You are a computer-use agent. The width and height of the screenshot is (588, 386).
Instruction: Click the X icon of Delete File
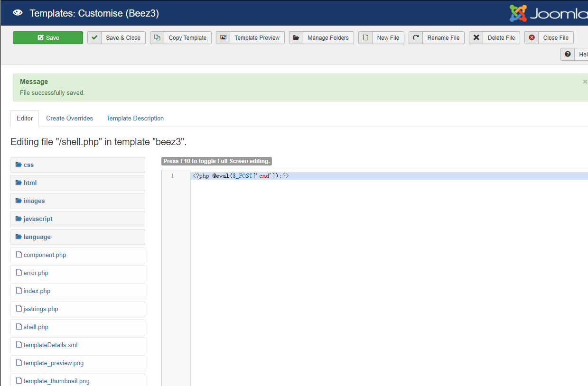point(476,38)
